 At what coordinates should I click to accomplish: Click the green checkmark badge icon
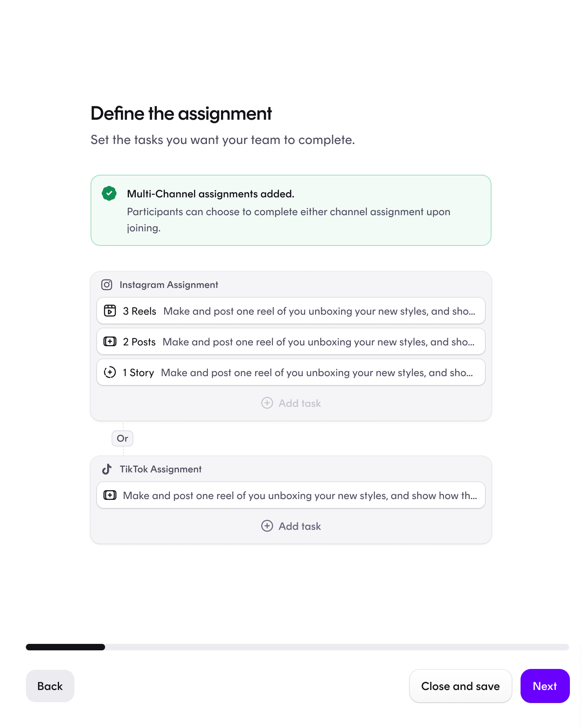[x=109, y=193]
